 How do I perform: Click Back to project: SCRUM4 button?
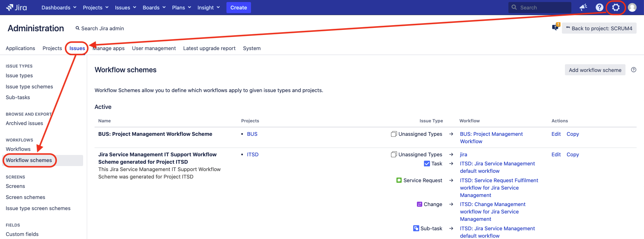pos(599,28)
